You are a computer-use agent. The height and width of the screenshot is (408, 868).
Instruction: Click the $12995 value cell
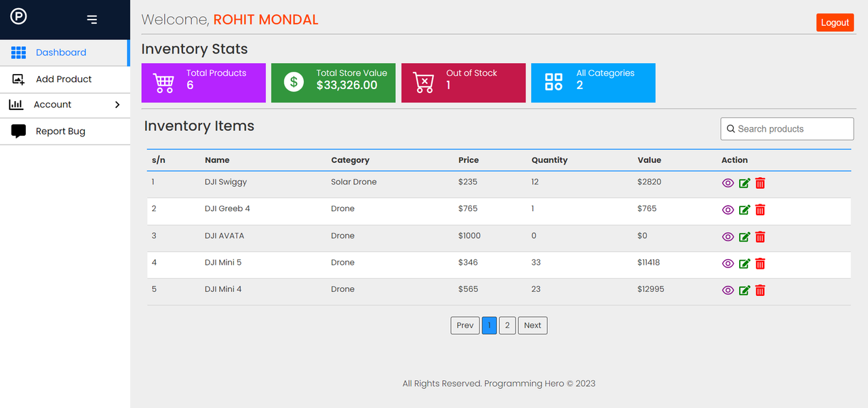pyautogui.click(x=651, y=289)
